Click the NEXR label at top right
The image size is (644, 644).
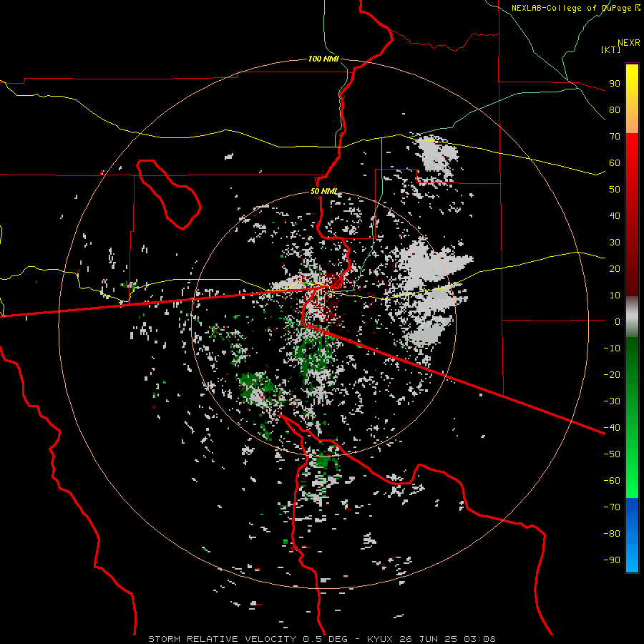(x=629, y=43)
